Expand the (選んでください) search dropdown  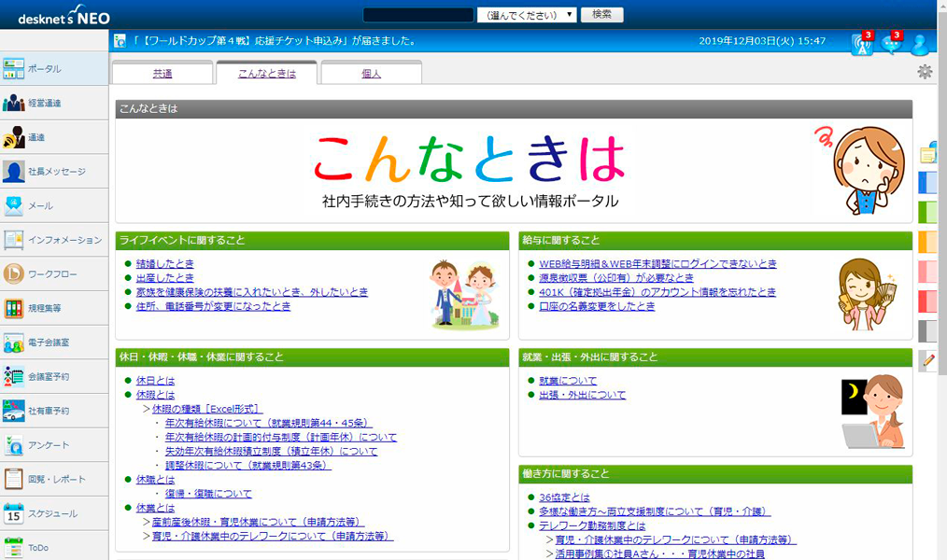pos(527,15)
